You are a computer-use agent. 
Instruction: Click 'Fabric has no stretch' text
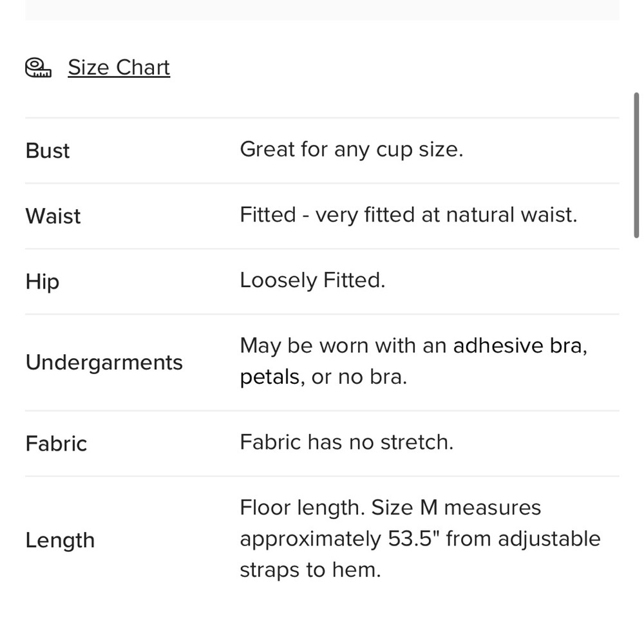pyautogui.click(x=346, y=442)
